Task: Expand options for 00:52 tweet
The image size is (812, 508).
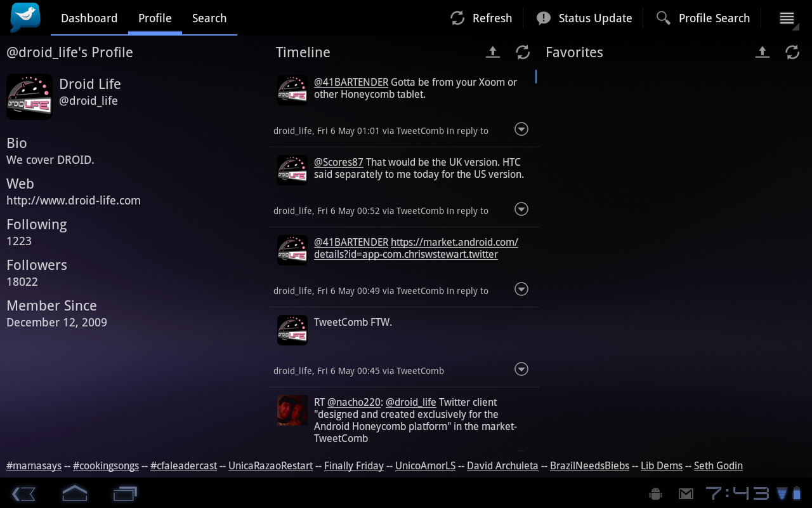Action: coord(521,210)
